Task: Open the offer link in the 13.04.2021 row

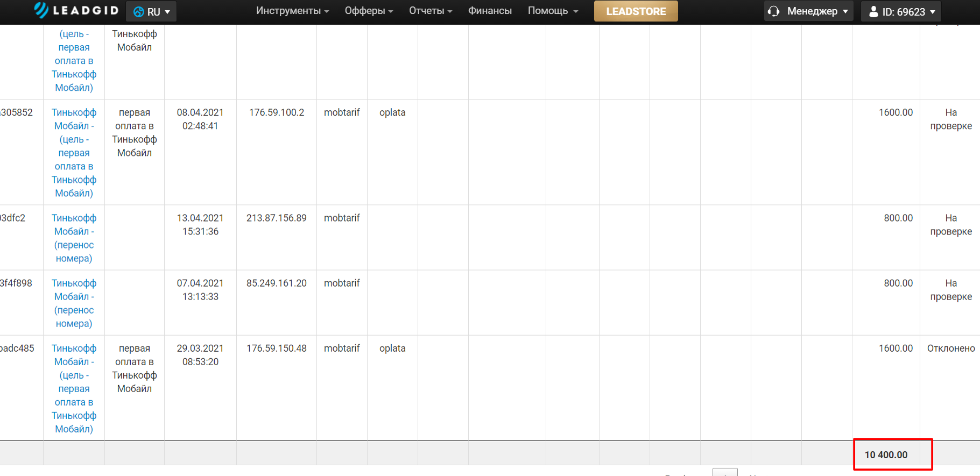Action: pyautogui.click(x=74, y=238)
